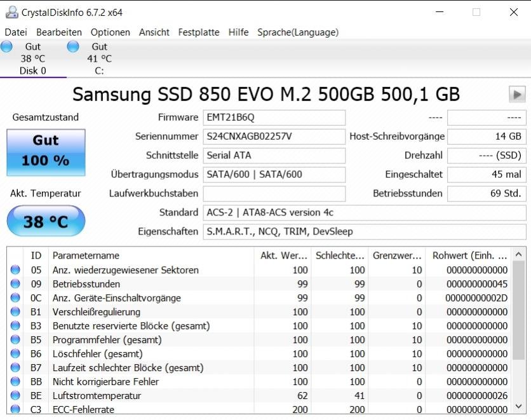Click raw value 000000000045
531x420 pixels.
point(477,284)
